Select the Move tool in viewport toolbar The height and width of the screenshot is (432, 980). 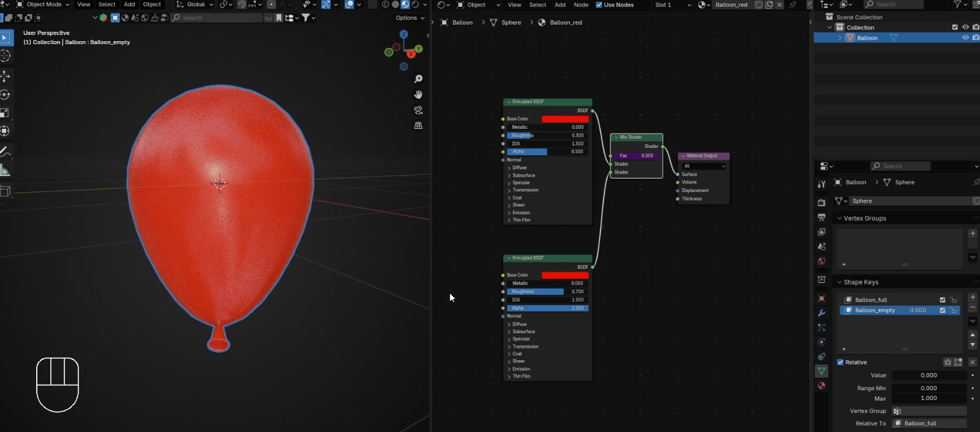(5, 76)
